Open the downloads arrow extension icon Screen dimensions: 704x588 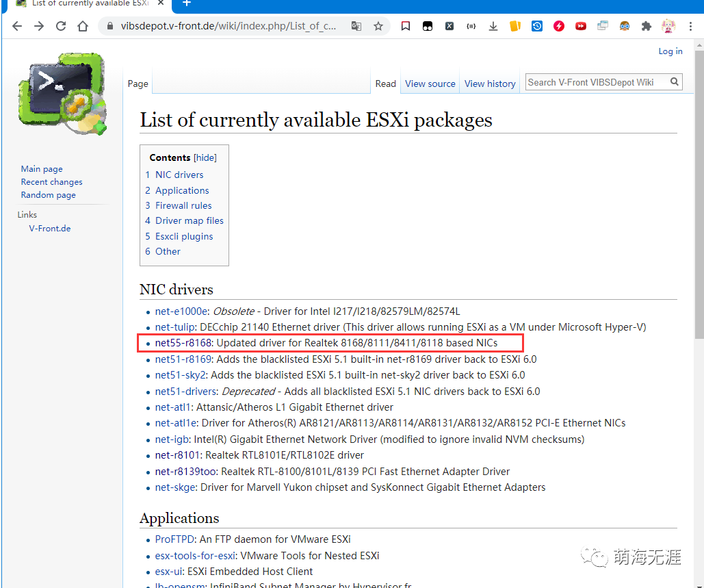(493, 26)
